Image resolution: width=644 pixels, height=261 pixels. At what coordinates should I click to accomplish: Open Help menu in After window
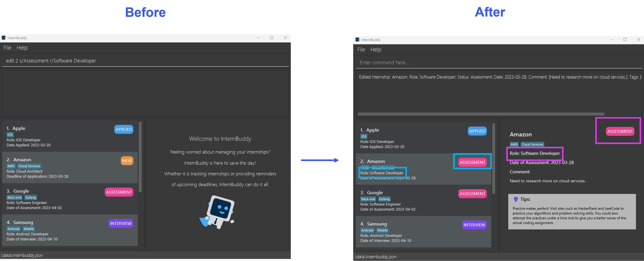[x=376, y=50]
